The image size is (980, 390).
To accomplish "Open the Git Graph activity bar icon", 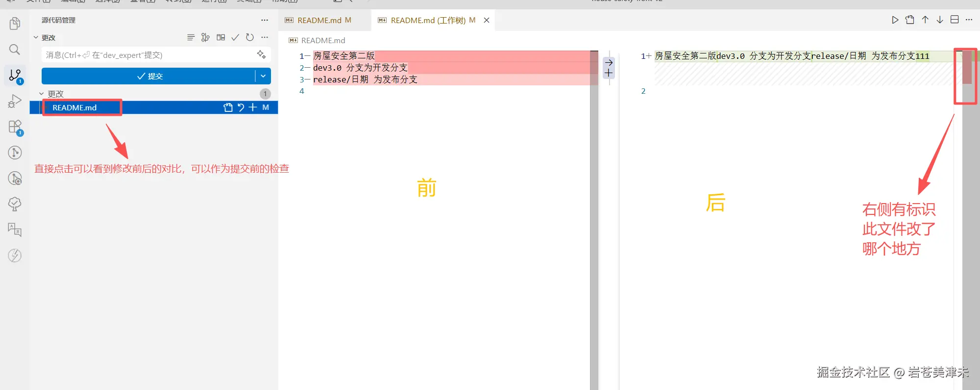I will (15, 153).
